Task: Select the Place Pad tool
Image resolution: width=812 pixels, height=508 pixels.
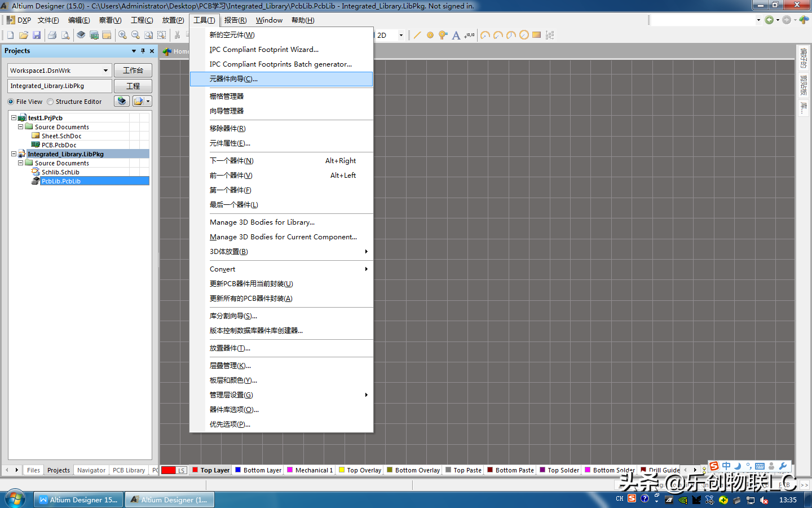Action: pos(430,35)
